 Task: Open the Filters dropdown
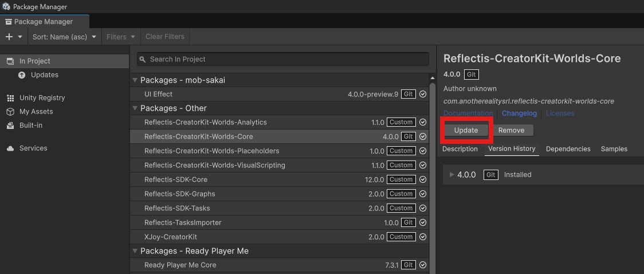pyautogui.click(x=121, y=37)
